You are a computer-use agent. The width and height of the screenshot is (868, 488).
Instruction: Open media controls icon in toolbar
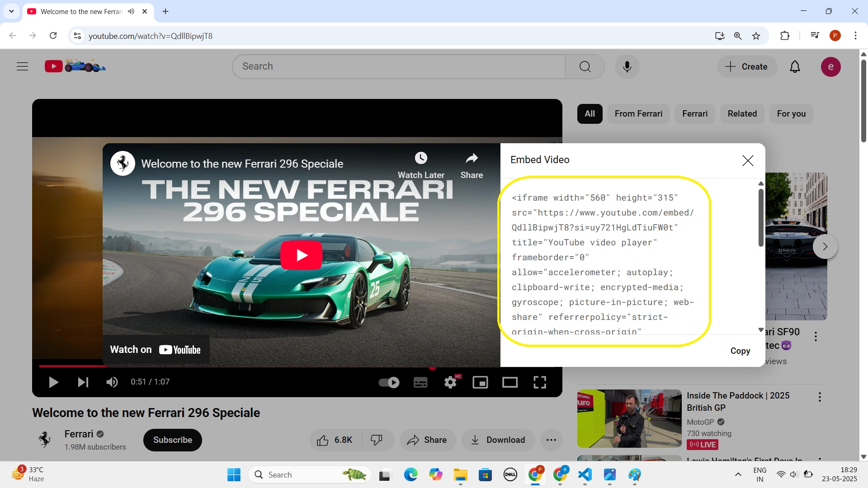pyautogui.click(x=815, y=35)
